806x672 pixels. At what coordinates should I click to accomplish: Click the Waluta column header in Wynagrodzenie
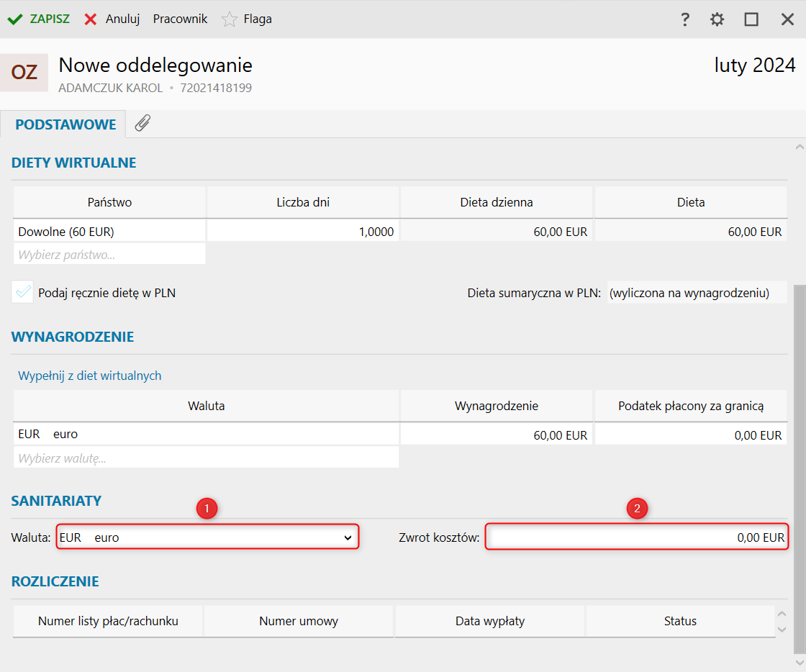(206, 406)
